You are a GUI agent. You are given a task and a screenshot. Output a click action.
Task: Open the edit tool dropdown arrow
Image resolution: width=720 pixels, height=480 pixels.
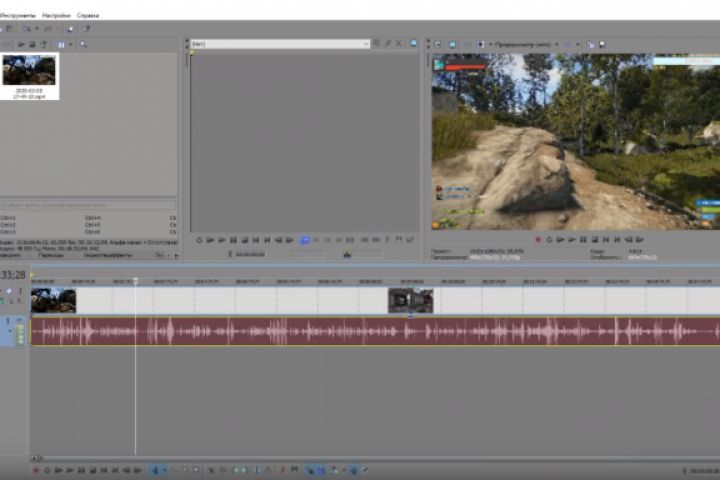coord(164,470)
